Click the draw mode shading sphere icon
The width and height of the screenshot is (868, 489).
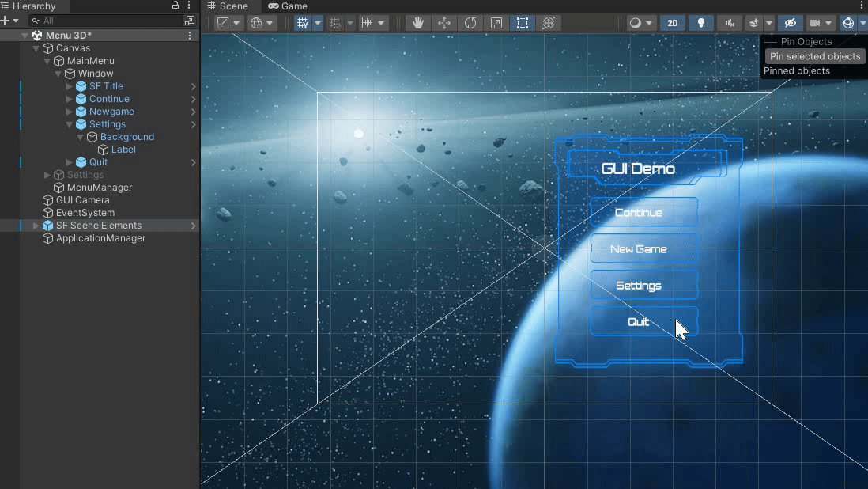635,23
